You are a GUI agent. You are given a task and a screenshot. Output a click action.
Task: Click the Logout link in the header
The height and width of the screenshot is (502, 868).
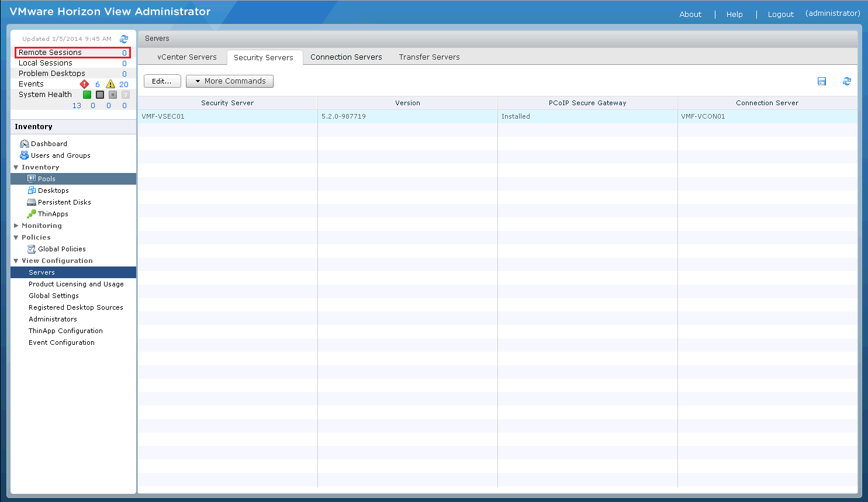(780, 15)
